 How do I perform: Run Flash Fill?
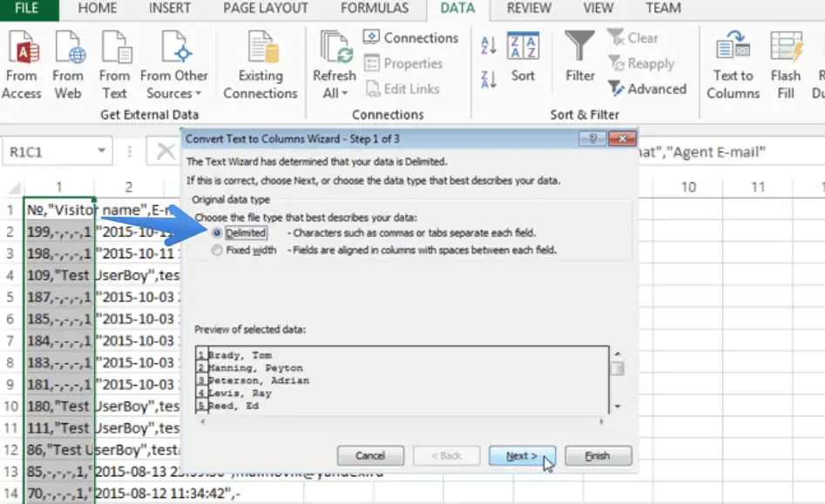[786, 64]
